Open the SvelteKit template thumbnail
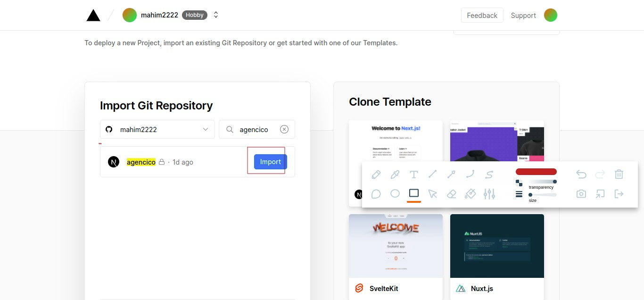 coord(396,246)
